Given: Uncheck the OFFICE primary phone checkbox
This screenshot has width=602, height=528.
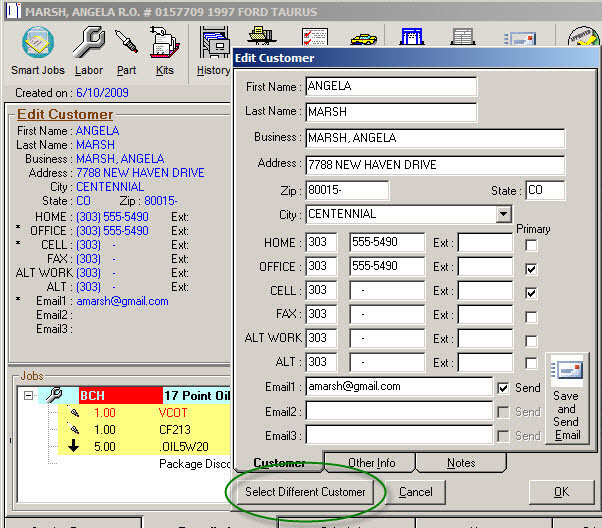Looking at the screenshot, I should (x=532, y=268).
